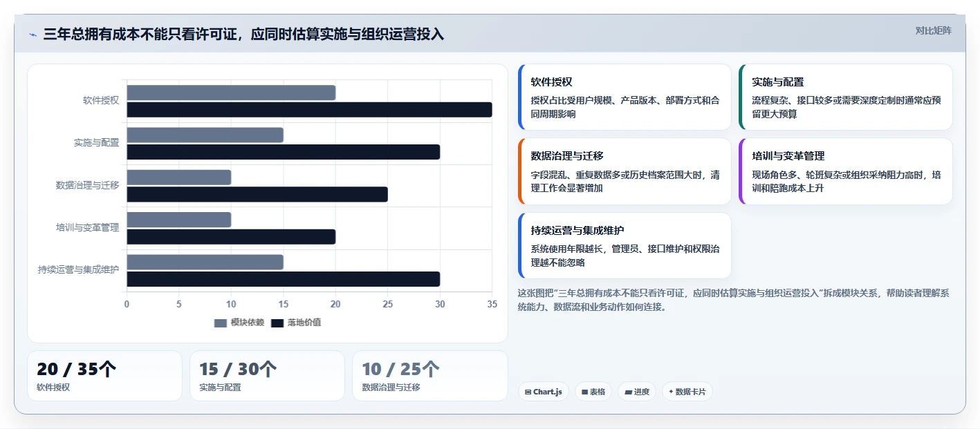Click the lightning icon beside the title
Screen dimensions: 980x429
33,35
